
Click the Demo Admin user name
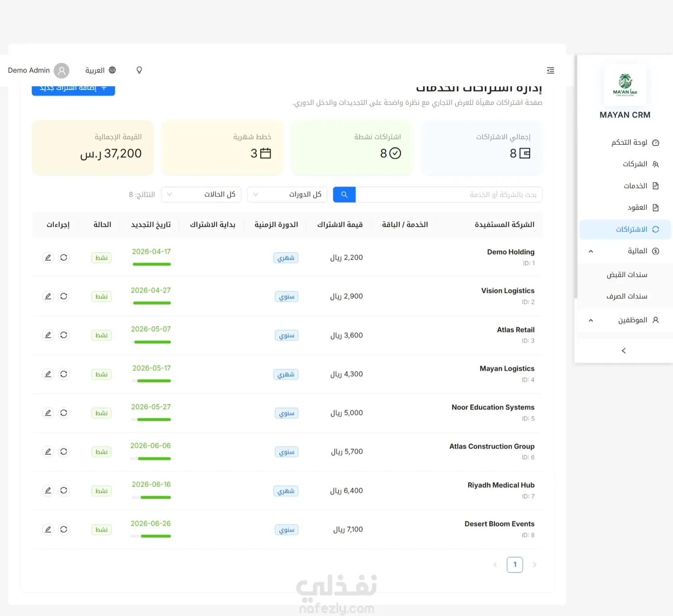[x=29, y=70]
